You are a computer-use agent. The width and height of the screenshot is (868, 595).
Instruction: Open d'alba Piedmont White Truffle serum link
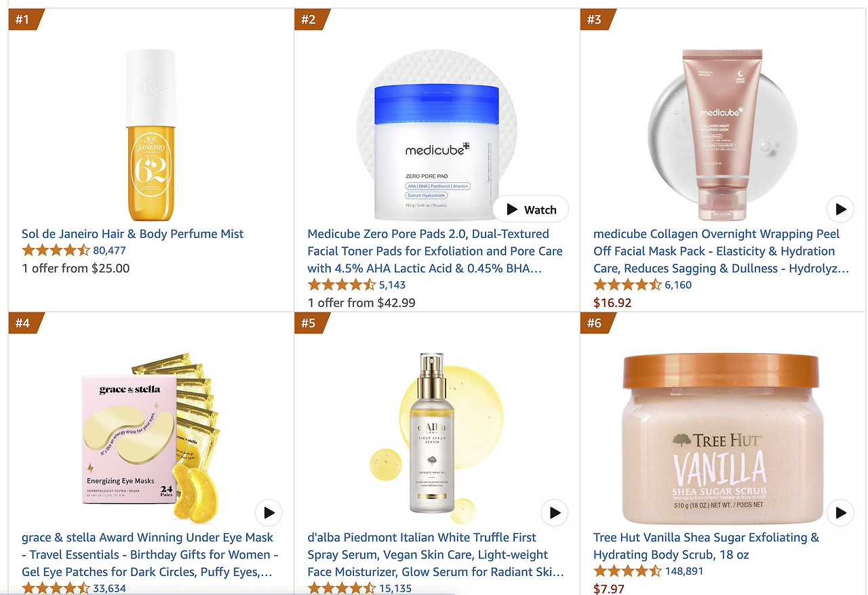coord(436,554)
